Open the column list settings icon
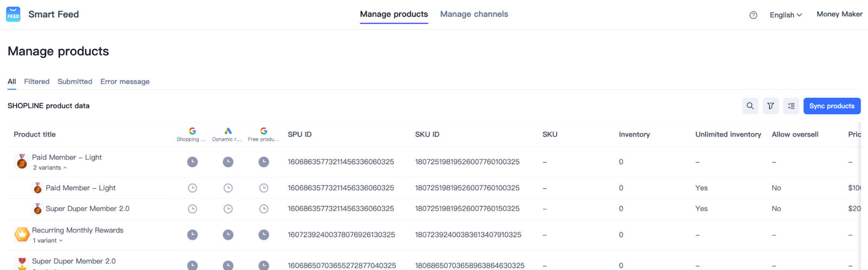This screenshot has width=868, height=270. (x=791, y=106)
